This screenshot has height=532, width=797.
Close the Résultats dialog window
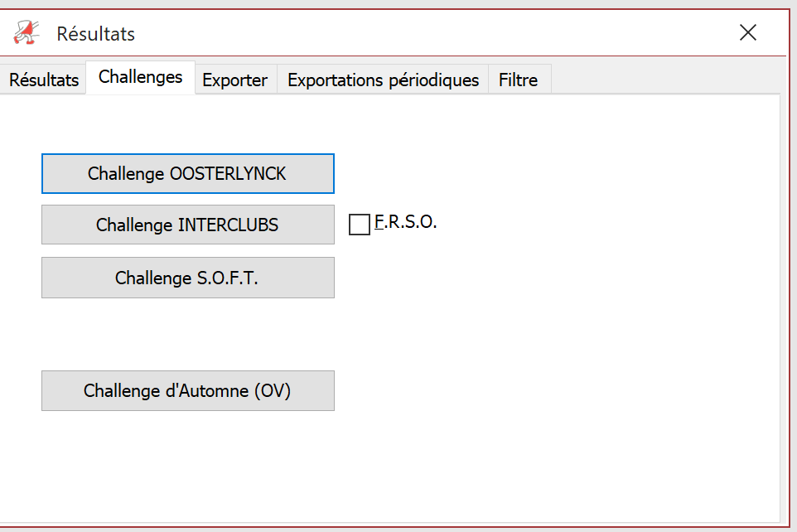747,32
